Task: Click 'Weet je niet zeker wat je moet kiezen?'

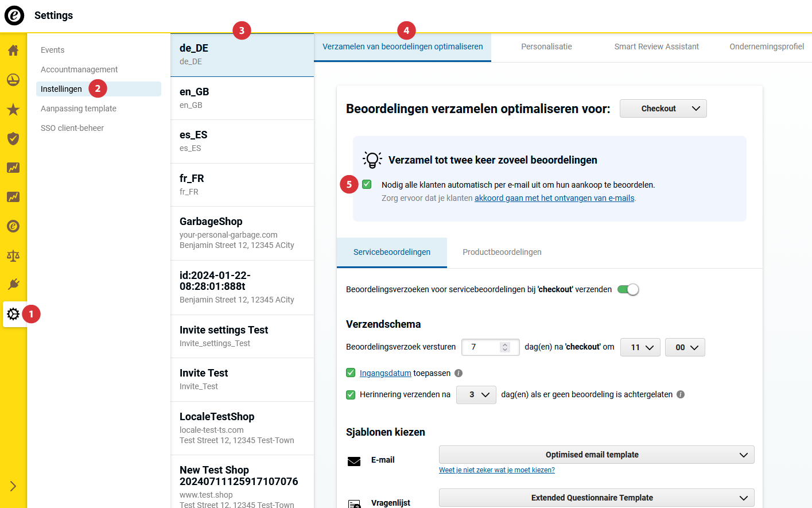Action: [497, 470]
